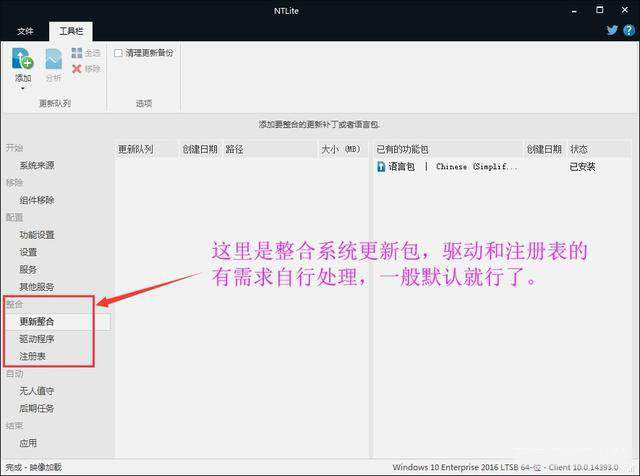Sort by the 已有的功能包 column header
Screen dimensions: 640x476
click(x=448, y=149)
